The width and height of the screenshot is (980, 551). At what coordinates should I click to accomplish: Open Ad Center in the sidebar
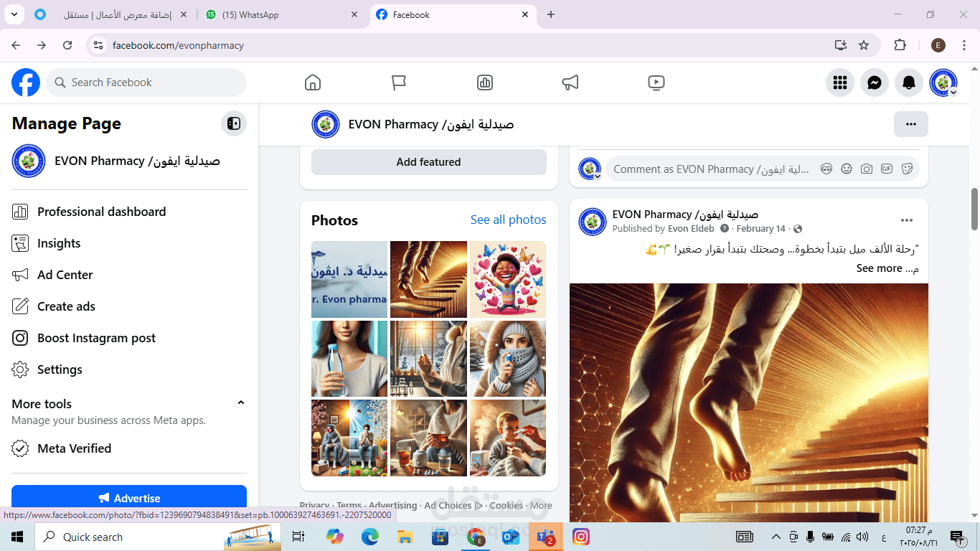(x=129, y=275)
